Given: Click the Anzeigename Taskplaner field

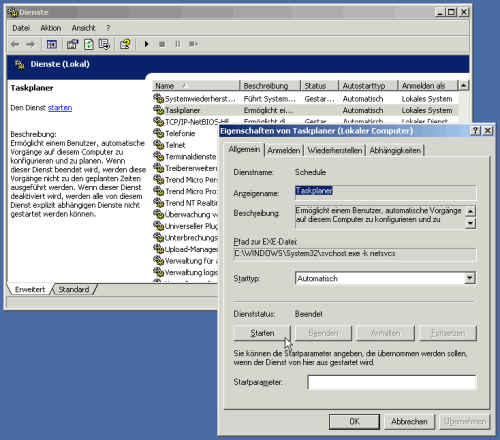Looking at the screenshot, I should pyautogui.click(x=386, y=193).
